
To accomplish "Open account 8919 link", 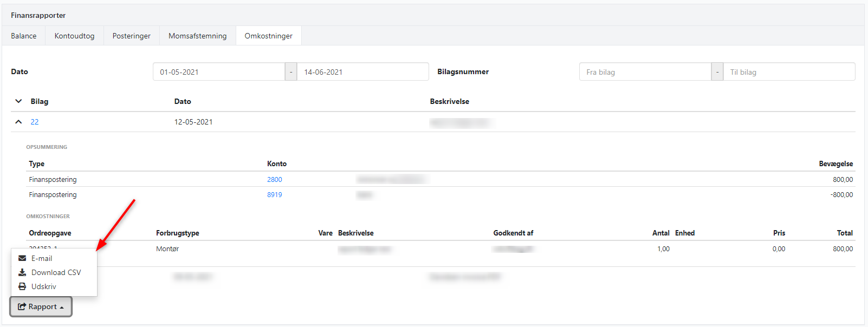I will coord(274,194).
